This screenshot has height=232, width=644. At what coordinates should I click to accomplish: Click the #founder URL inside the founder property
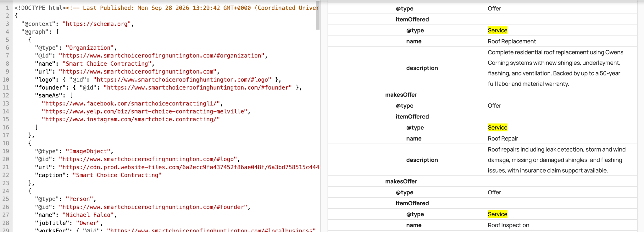[x=198, y=88]
